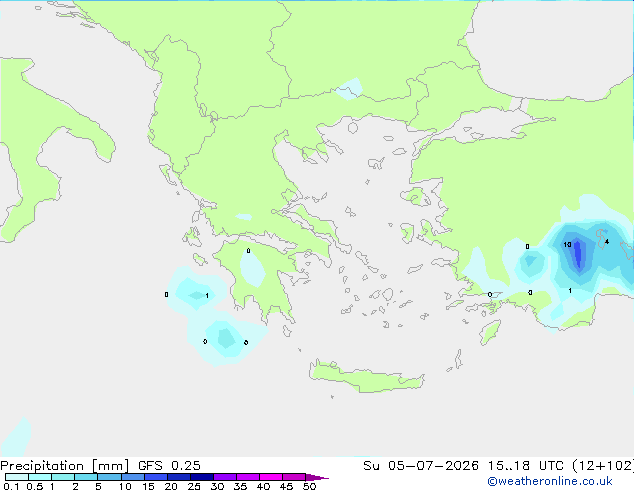The height and width of the screenshot is (490, 634).
Task: Click the legend's over-50 arrow tip
Action: (317, 477)
